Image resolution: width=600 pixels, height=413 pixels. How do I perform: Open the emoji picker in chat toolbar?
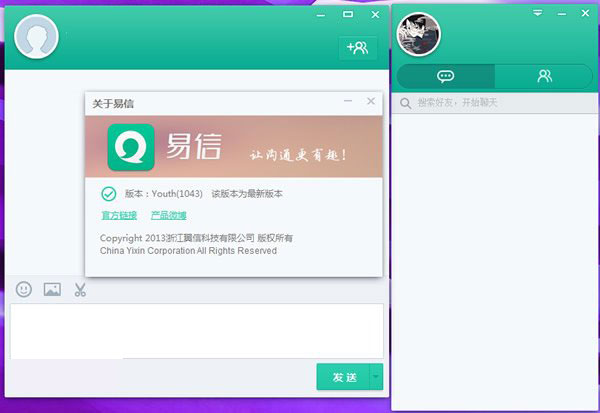[24, 289]
